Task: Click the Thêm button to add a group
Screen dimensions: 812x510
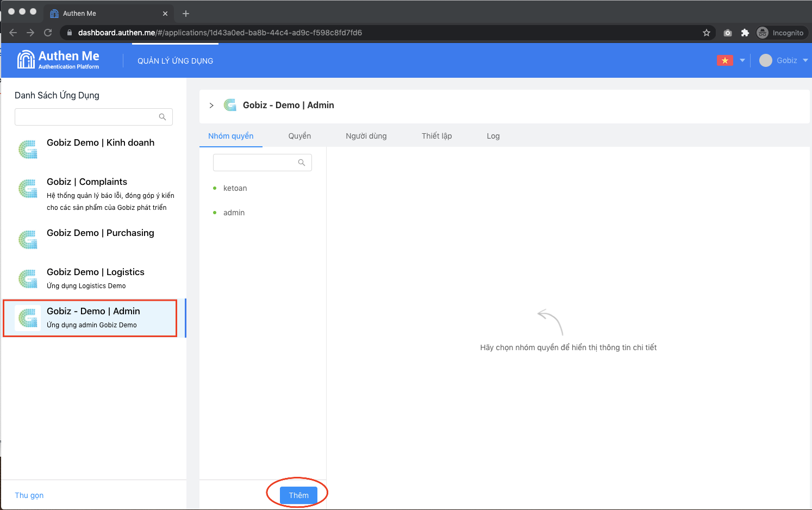Action: click(298, 495)
